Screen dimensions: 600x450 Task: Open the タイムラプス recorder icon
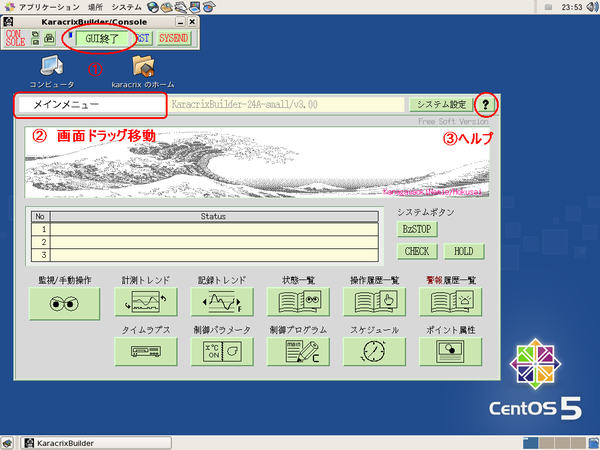(x=146, y=351)
